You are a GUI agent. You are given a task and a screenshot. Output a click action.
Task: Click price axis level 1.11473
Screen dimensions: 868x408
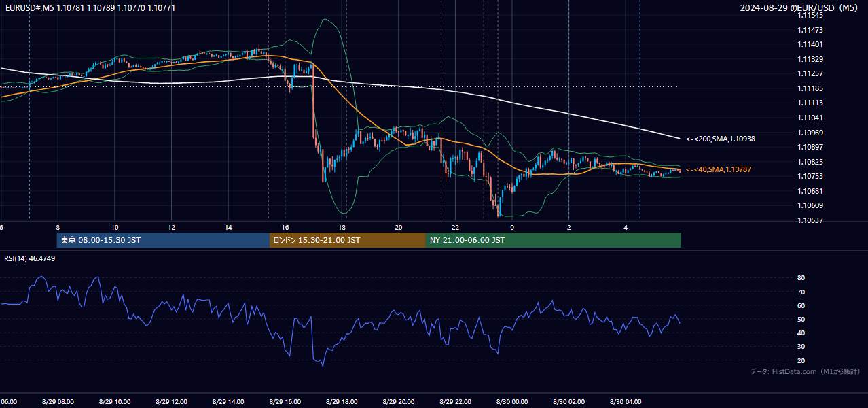click(810, 30)
